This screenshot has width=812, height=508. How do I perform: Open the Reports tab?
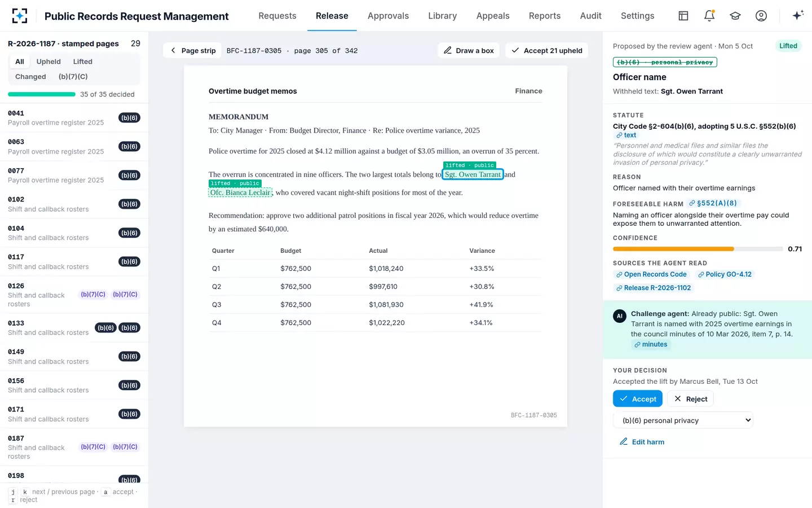tap(545, 16)
